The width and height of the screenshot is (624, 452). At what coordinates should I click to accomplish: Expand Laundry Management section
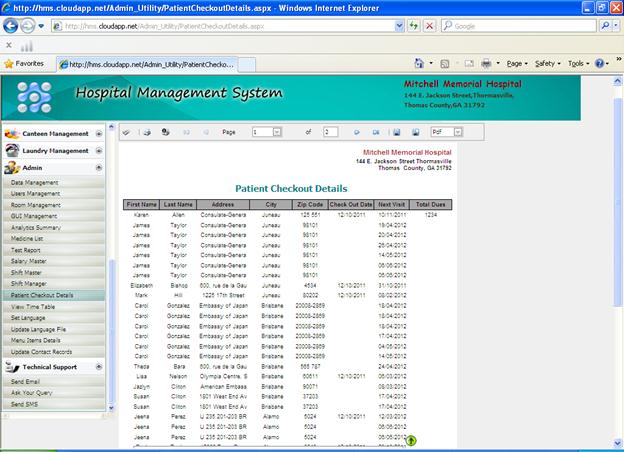click(x=100, y=151)
